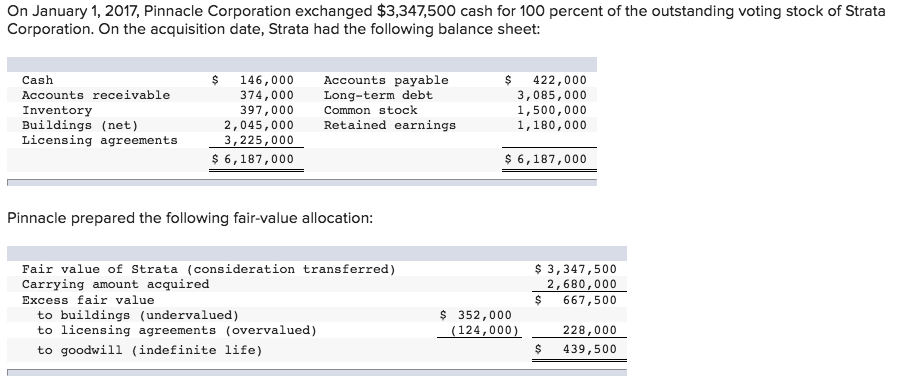Click the Accounts payable label
This screenshot has height=383, width=901.
[x=386, y=80]
